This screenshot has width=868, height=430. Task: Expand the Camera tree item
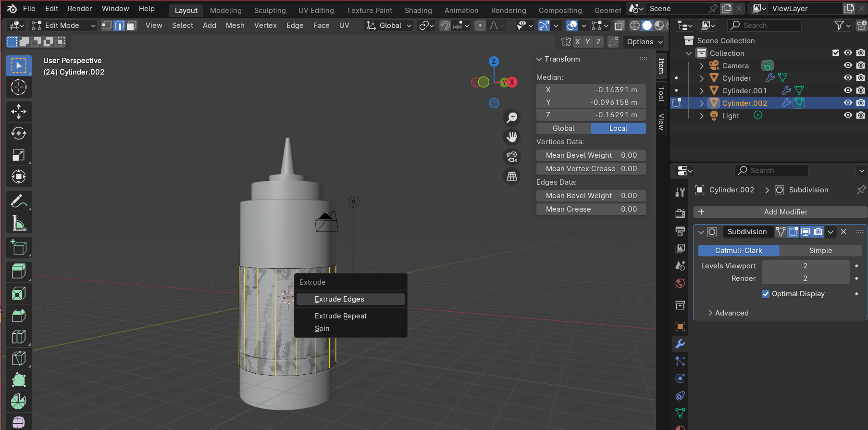click(702, 65)
